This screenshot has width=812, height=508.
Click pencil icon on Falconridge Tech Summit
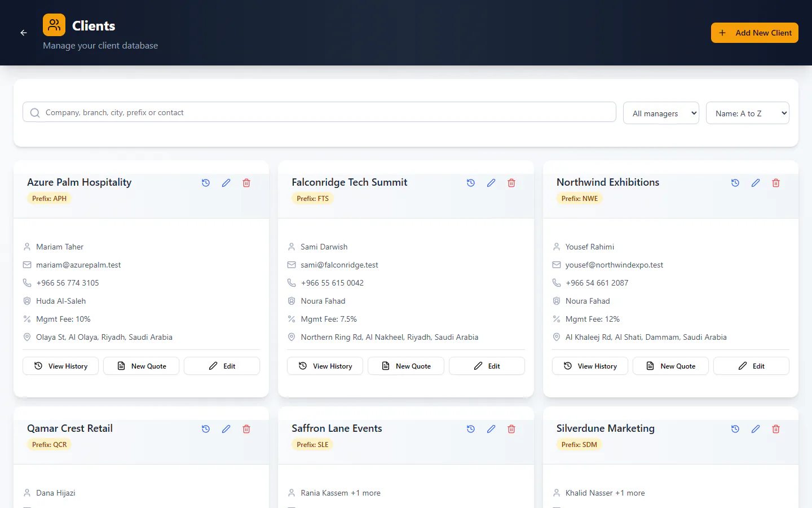(491, 183)
